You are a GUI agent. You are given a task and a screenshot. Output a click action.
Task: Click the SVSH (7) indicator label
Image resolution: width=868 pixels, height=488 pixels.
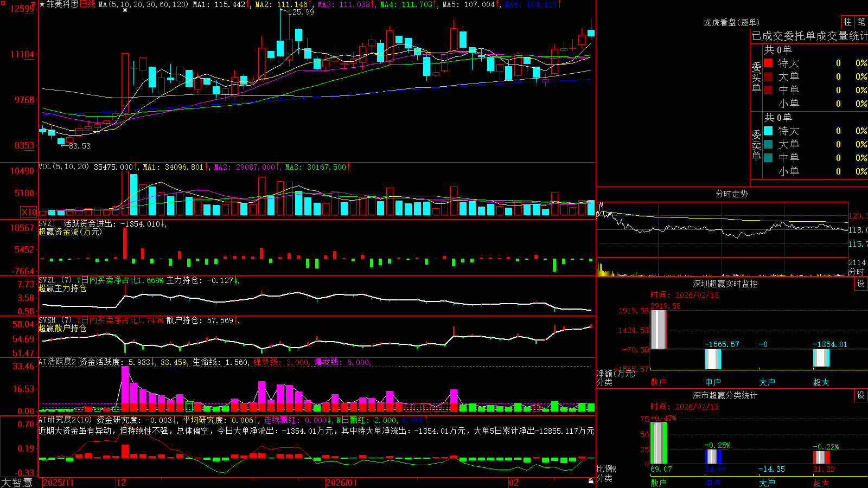[x=55, y=320]
